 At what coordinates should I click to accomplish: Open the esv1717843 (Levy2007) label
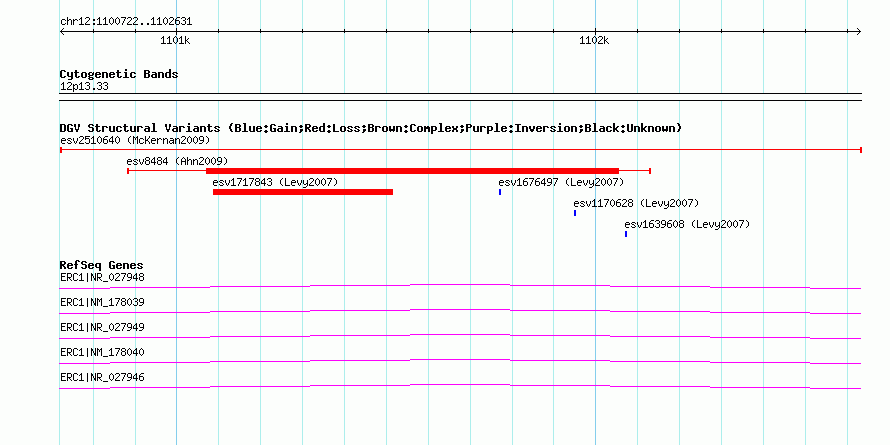(275, 182)
